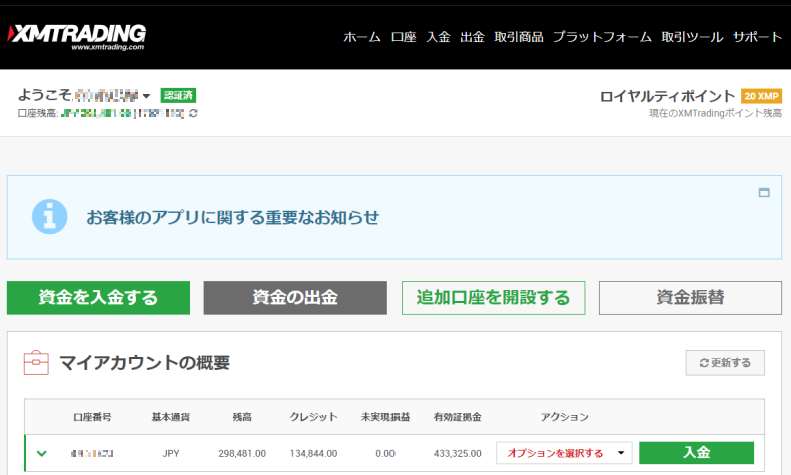Screen dimensions: 791x475
Task: Click the 更新する button
Action: coord(725,363)
